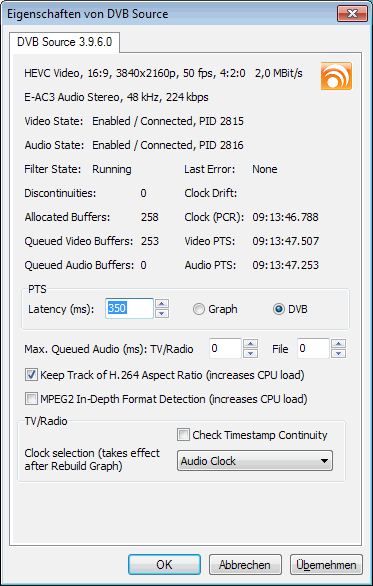This screenshot has width=373, height=586.
Task: Cancel via the Abbrechen button
Action: (245, 564)
